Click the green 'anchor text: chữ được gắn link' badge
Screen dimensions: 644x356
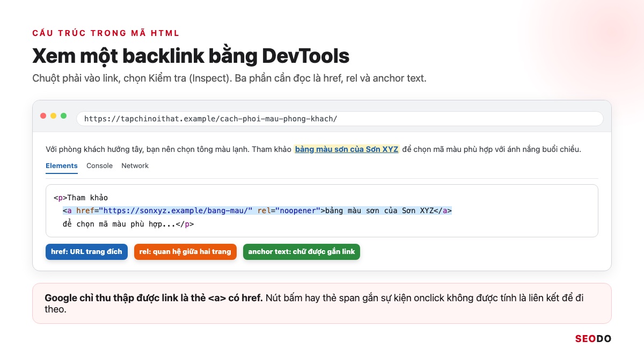pos(301,252)
